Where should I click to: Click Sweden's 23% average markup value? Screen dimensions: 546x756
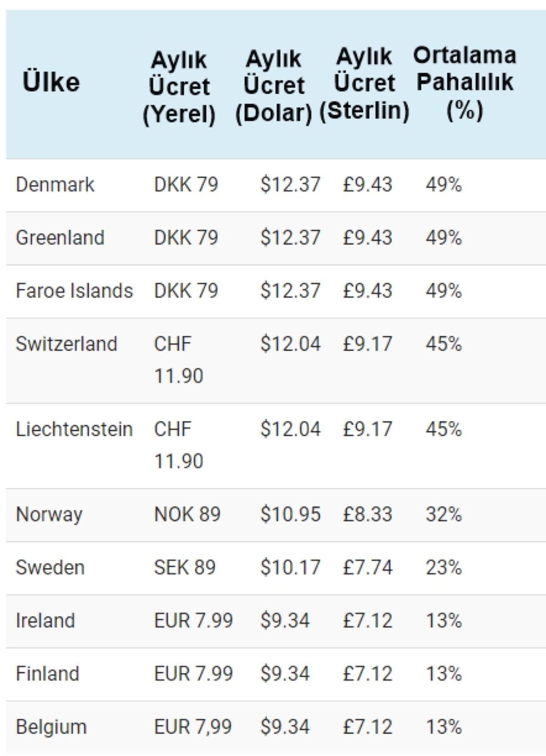(x=444, y=568)
